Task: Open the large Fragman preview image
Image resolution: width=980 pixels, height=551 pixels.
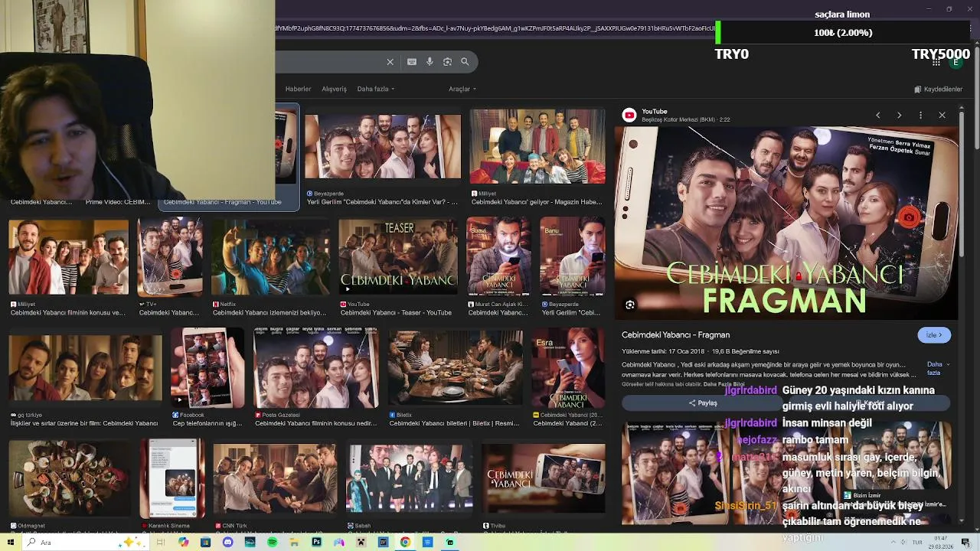Action: click(x=786, y=223)
